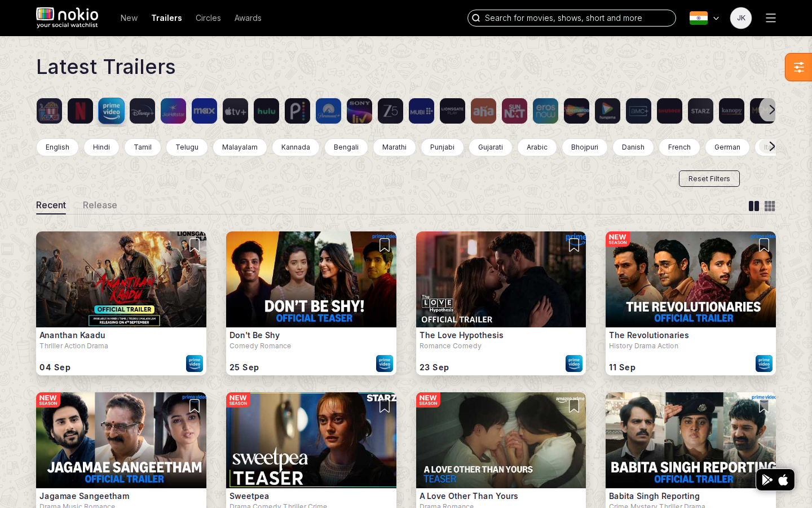This screenshot has width=812, height=508.
Task: Filter trailers by Sun NXT
Action: coord(514,111)
